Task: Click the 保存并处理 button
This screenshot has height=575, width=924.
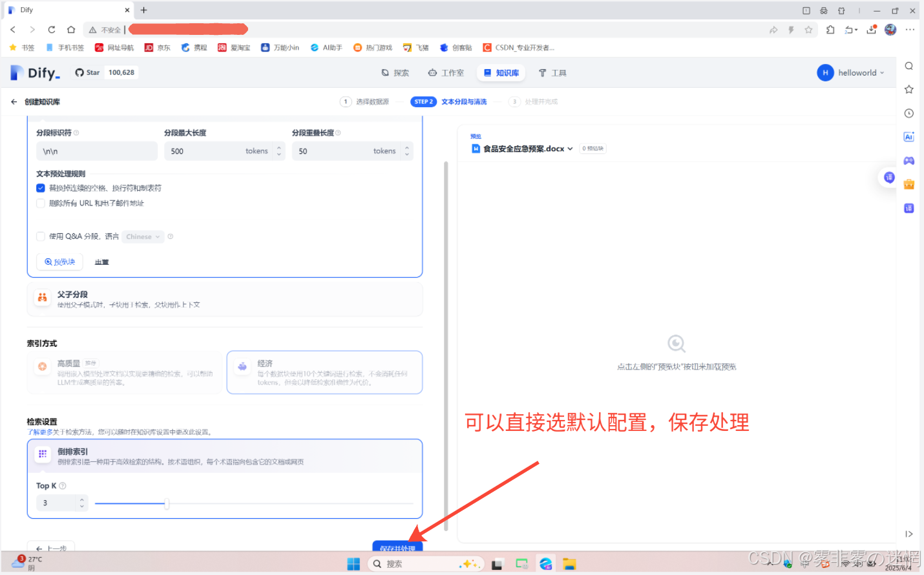Action: pos(397,547)
